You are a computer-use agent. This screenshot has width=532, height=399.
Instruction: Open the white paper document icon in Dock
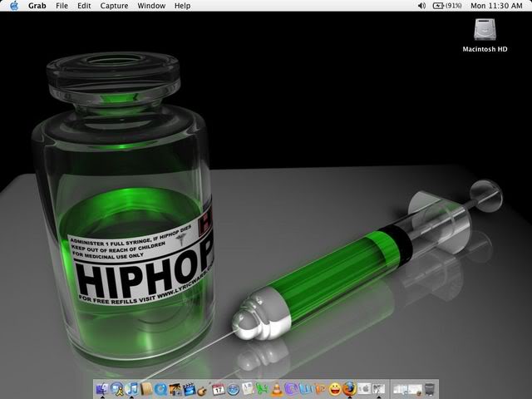248,390
